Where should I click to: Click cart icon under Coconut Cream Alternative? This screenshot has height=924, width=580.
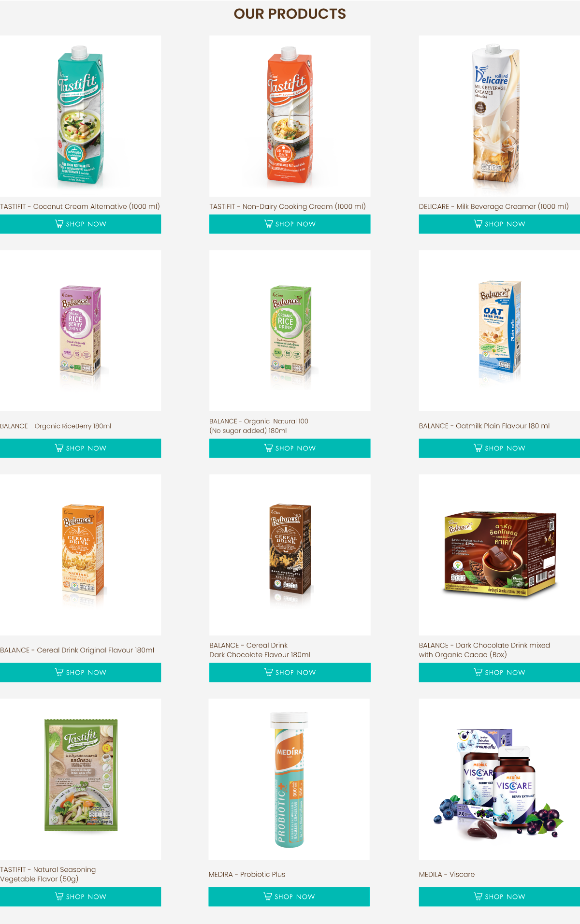[x=59, y=224]
